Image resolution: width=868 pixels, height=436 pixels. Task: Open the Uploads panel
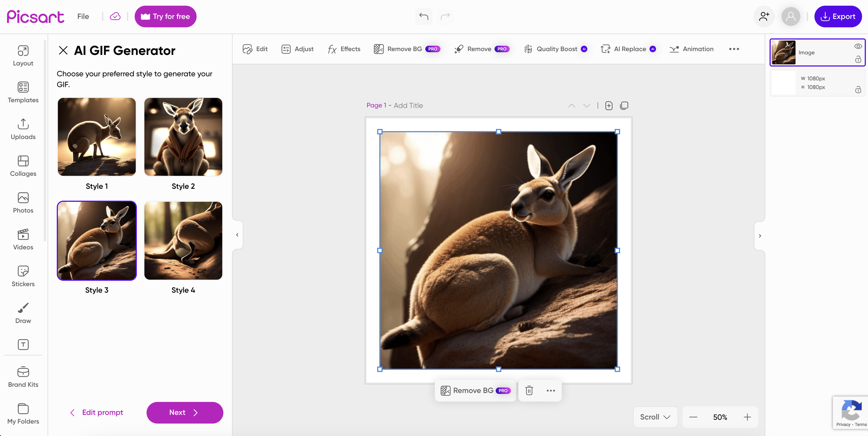tap(23, 129)
